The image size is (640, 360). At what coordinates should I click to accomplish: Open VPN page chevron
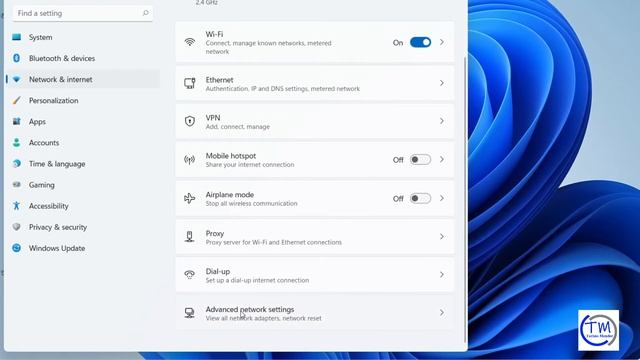(442, 121)
